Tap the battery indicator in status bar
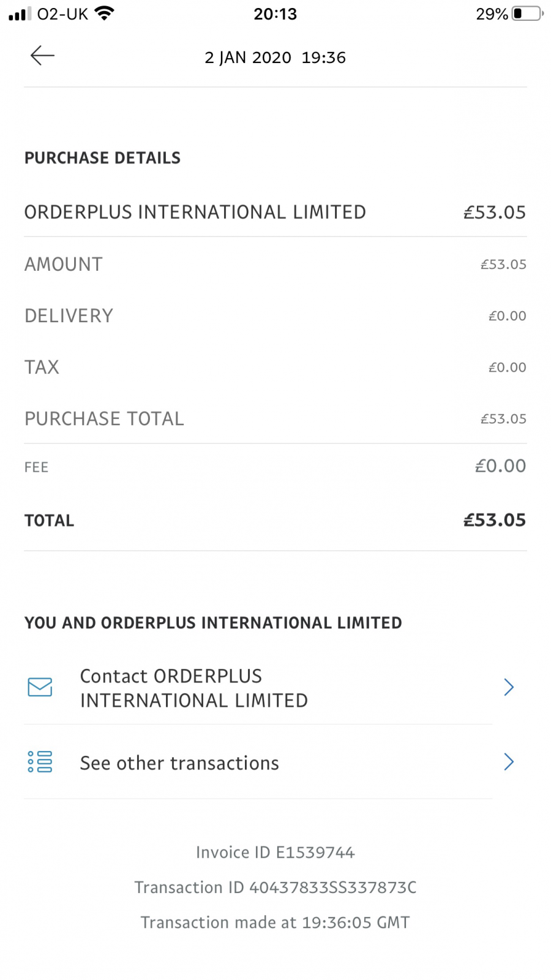Viewport: 551px width, 980px height. (528, 13)
